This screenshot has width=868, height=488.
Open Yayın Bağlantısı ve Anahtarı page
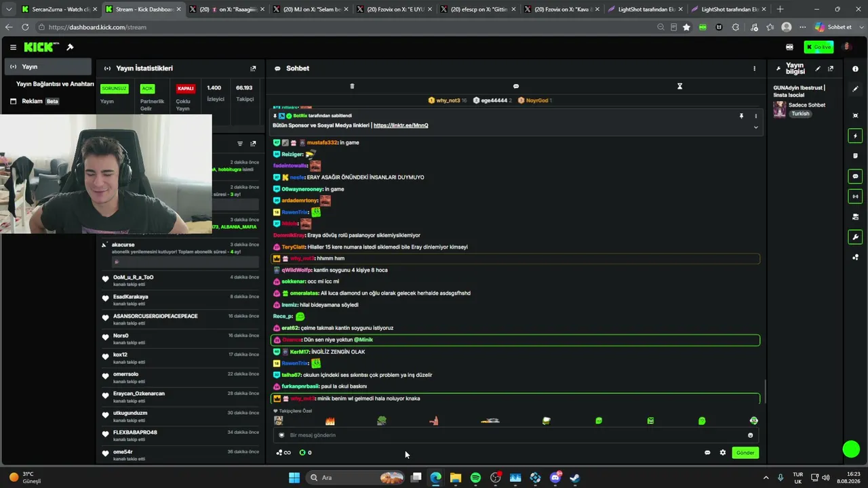[x=55, y=84]
